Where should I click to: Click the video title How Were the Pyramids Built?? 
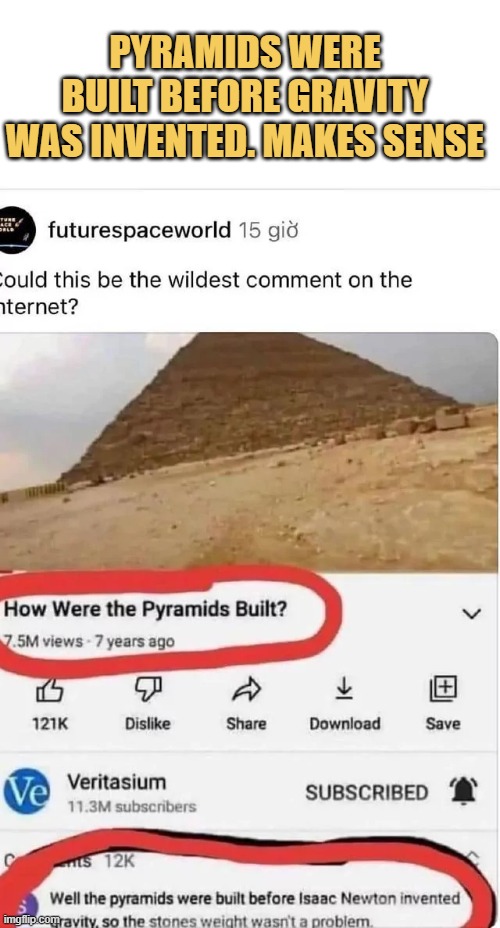pos(146,610)
